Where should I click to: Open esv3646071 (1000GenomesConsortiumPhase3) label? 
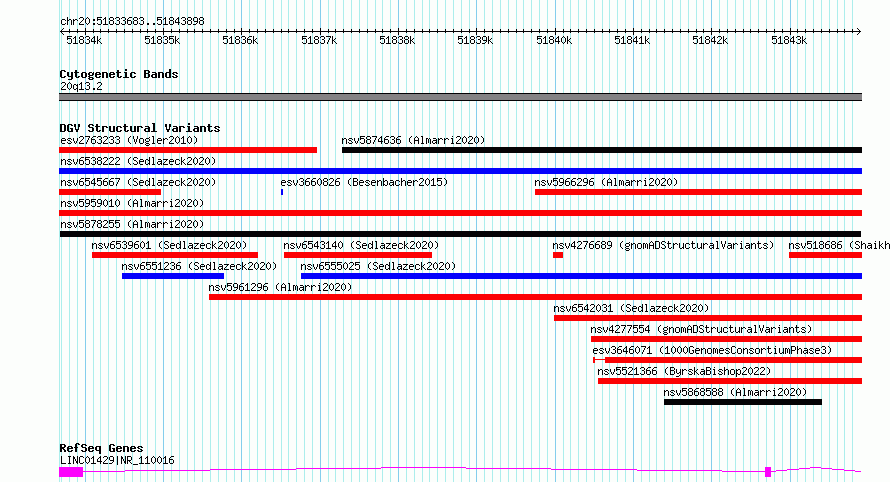(x=712, y=350)
